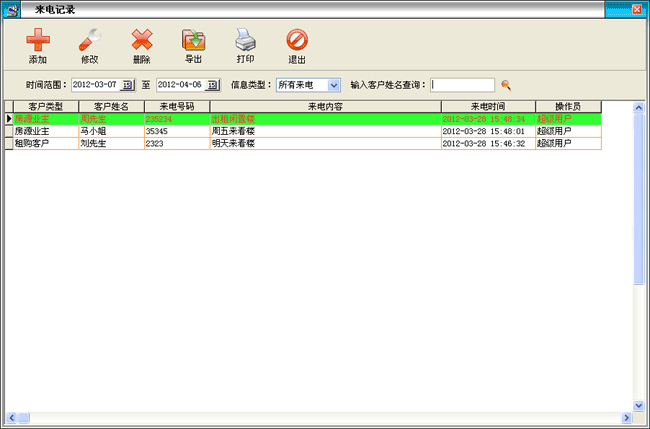Click the Delete (删除) red X icon
650x429 pixels.
coord(142,41)
